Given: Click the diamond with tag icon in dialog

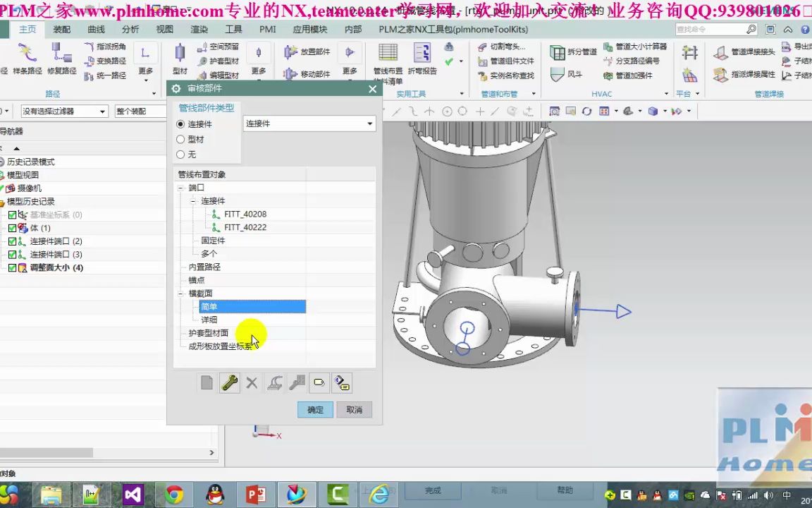Looking at the screenshot, I should [x=342, y=383].
